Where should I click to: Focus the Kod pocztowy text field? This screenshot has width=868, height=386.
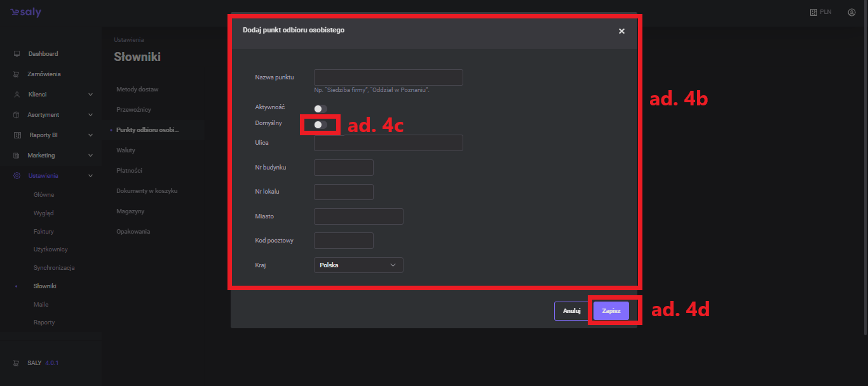pyautogui.click(x=343, y=241)
